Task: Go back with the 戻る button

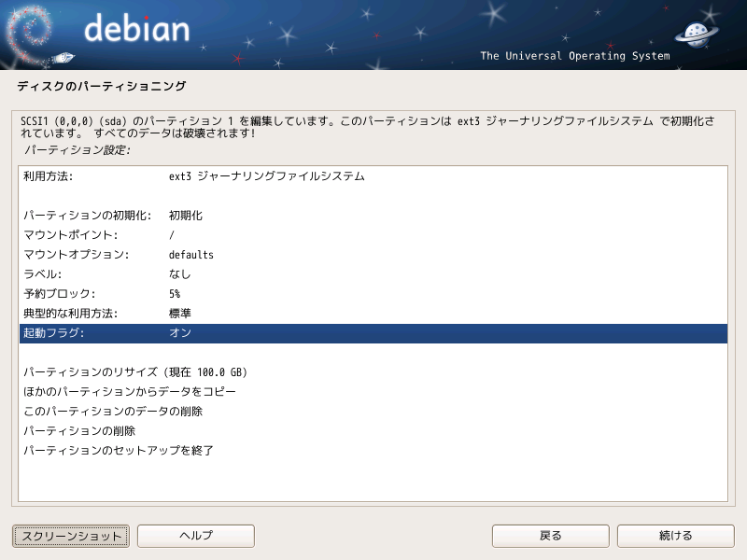Action: (x=551, y=536)
